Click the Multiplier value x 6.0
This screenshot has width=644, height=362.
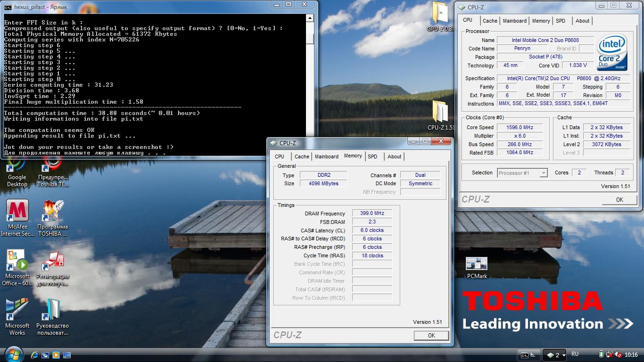pos(520,136)
